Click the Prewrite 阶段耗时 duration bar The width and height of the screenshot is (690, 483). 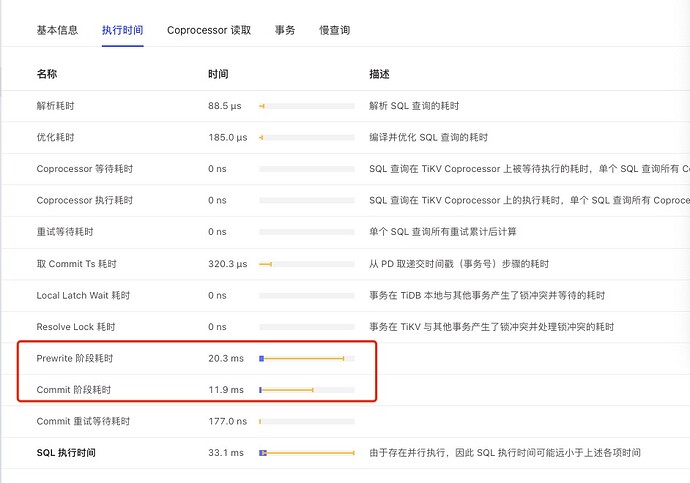306,358
